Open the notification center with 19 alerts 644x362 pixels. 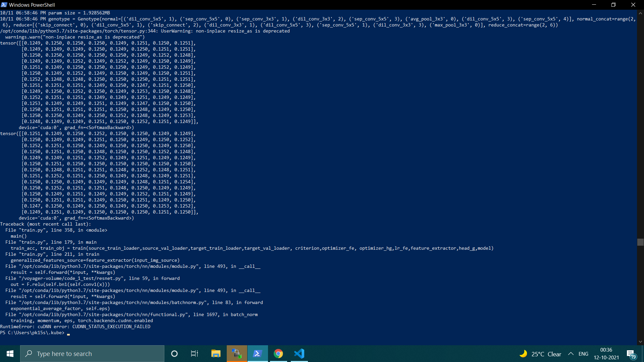click(x=631, y=354)
